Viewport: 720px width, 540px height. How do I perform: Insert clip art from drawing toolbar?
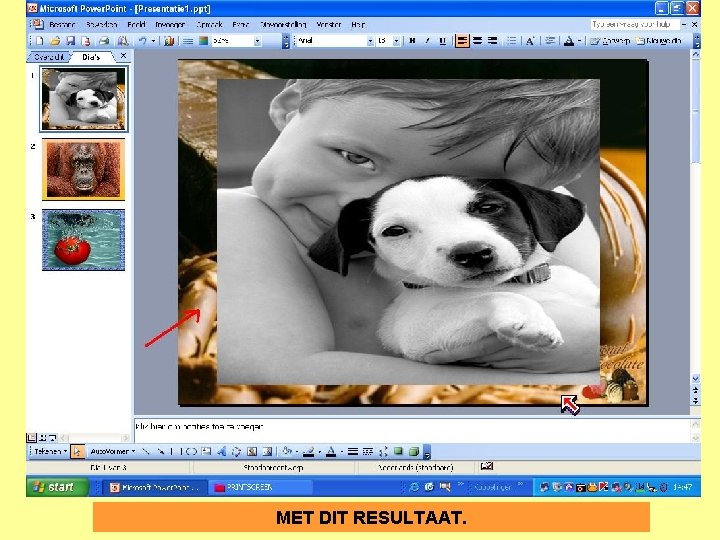click(252, 451)
